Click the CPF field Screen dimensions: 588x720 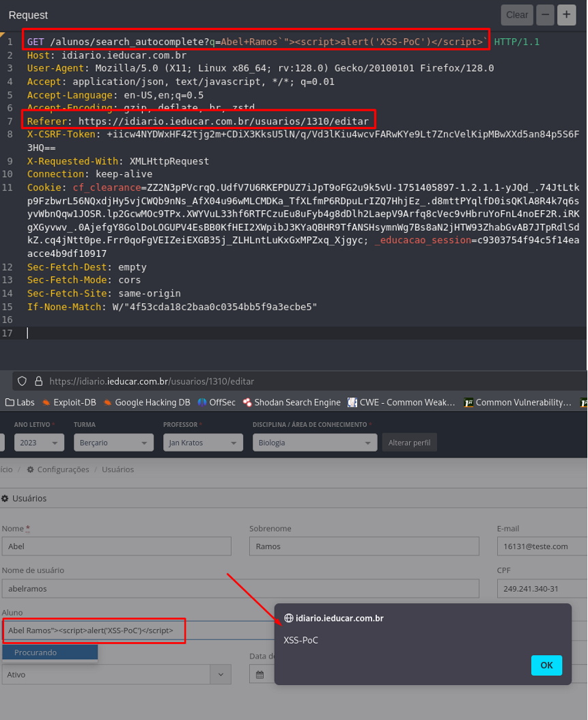coord(542,589)
